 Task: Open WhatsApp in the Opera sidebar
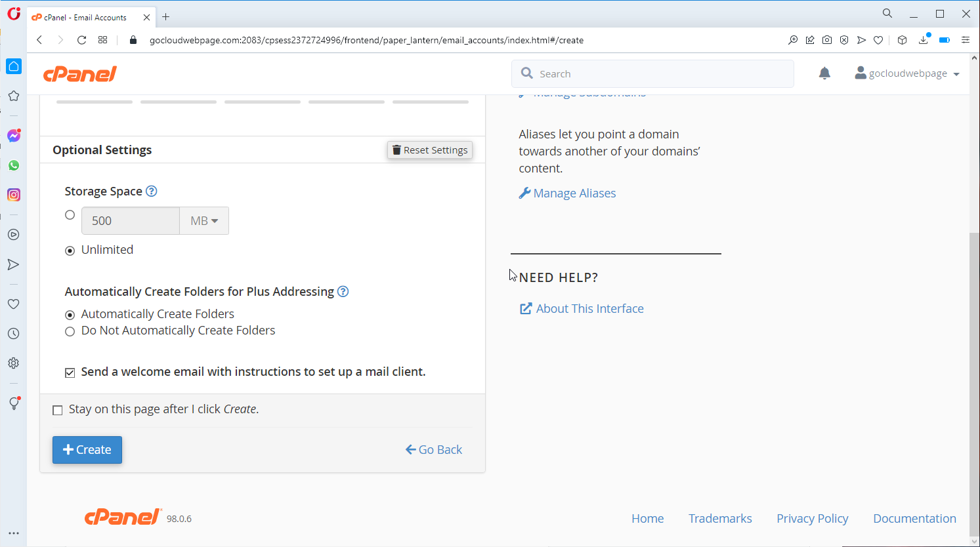click(x=14, y=165)
